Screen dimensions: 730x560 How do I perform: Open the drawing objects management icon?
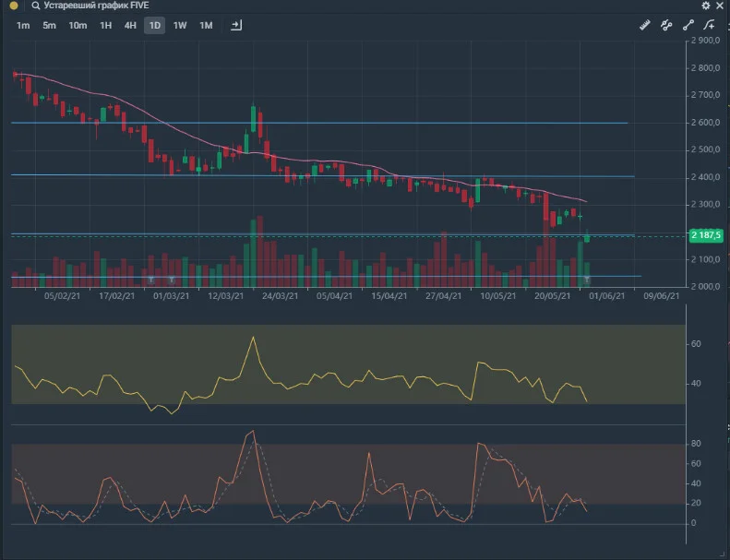tap(666, 25)
